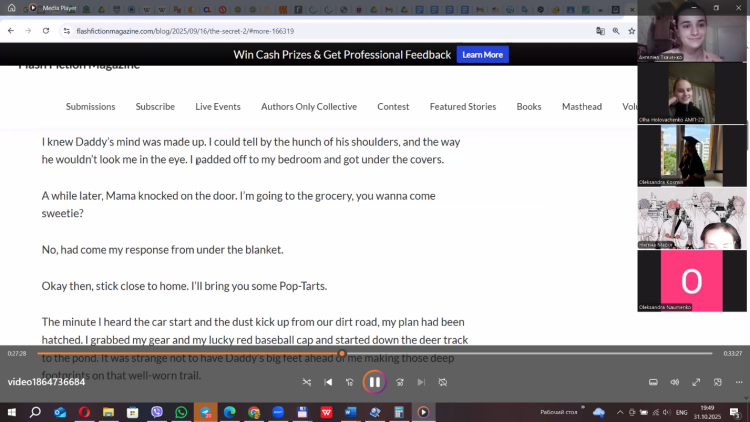Open the subtitles and captions icon
This screenshot has width=750, height=422.
point(653,382)
